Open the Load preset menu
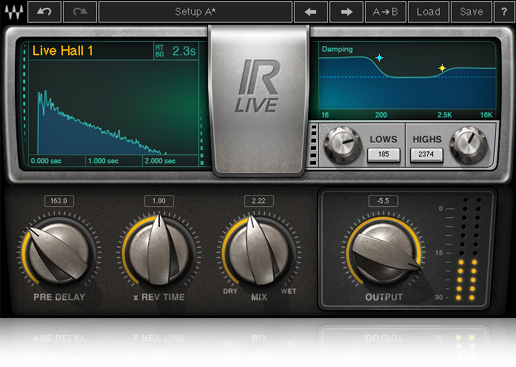Image resolution: width=516 pixels, height=367 pixels. (428, 12)
